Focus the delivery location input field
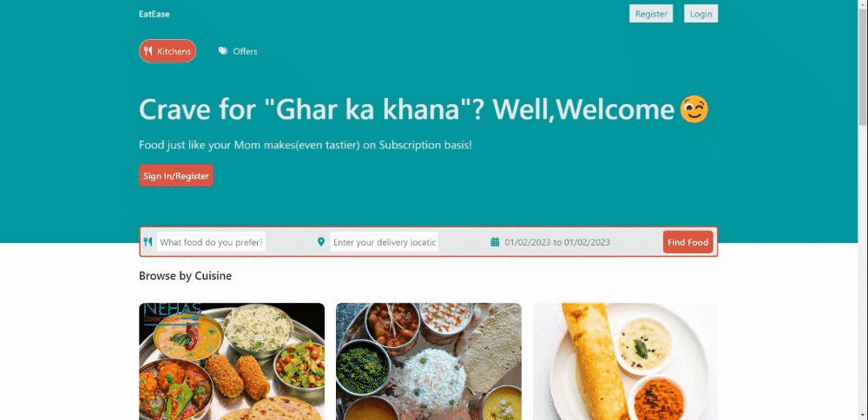 tap(385, 242)
